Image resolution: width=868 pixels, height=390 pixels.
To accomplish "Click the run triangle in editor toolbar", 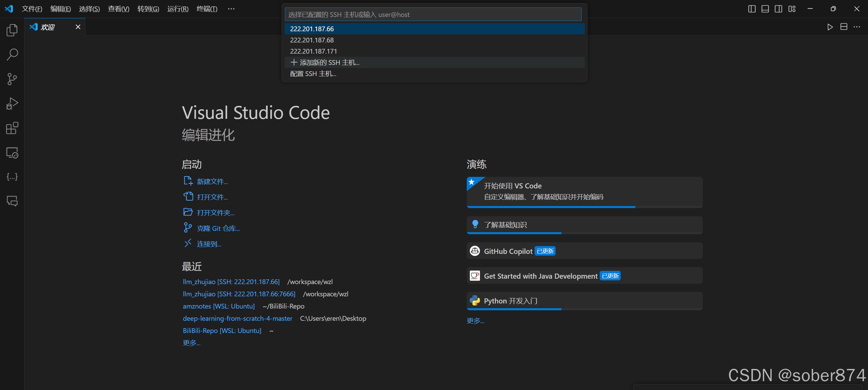I will [x=830, y=27].
